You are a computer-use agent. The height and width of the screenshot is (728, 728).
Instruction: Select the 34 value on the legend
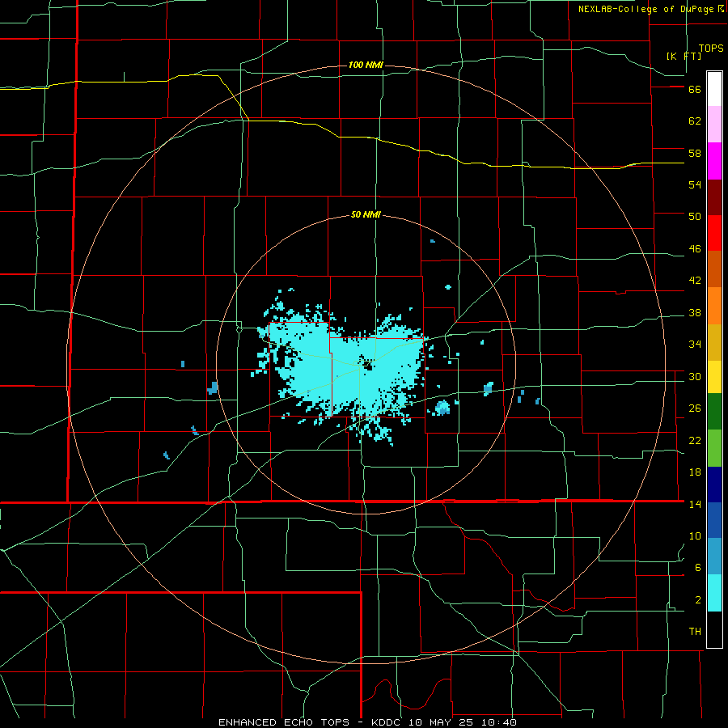(x=695, y=345)
